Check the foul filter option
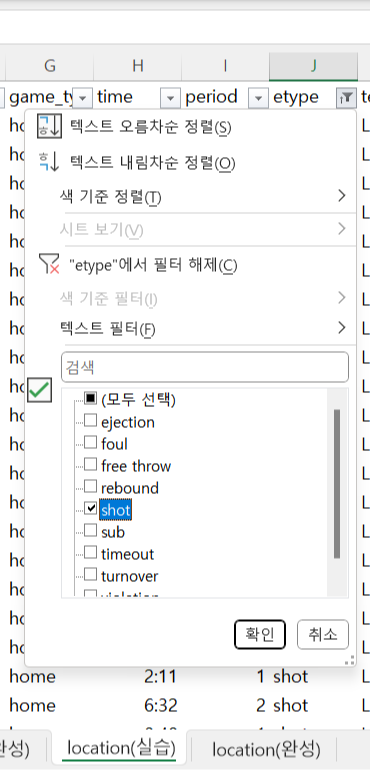The width and height of the screenshot is (370, 770). 90,443
